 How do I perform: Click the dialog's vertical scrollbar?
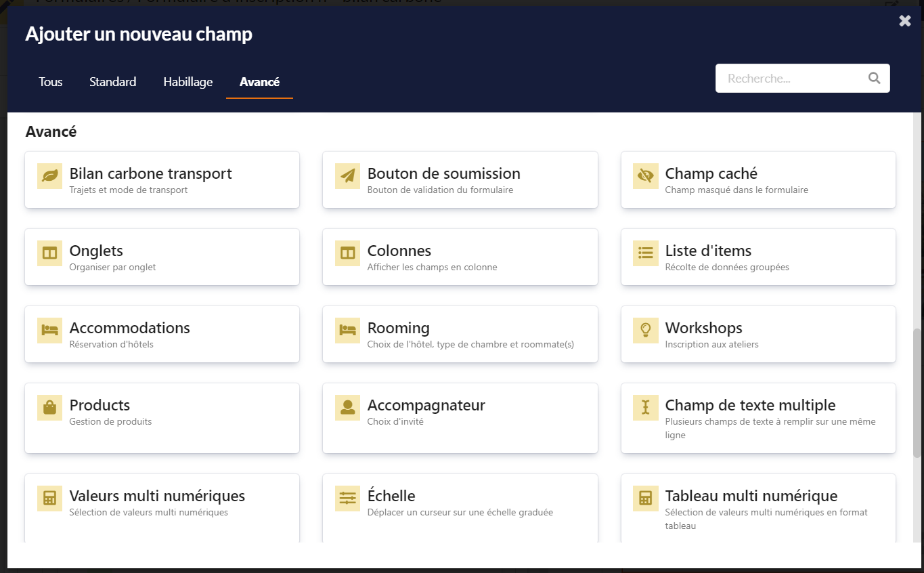(x=917, y=393)
